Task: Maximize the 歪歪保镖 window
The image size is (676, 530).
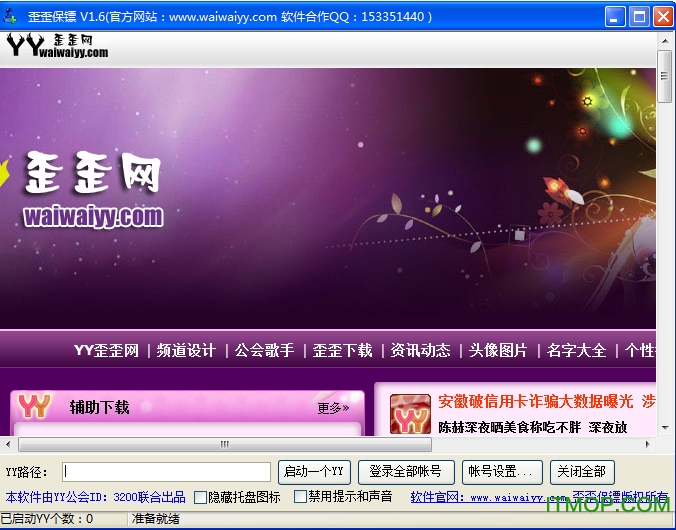Action: coord(640,16)
